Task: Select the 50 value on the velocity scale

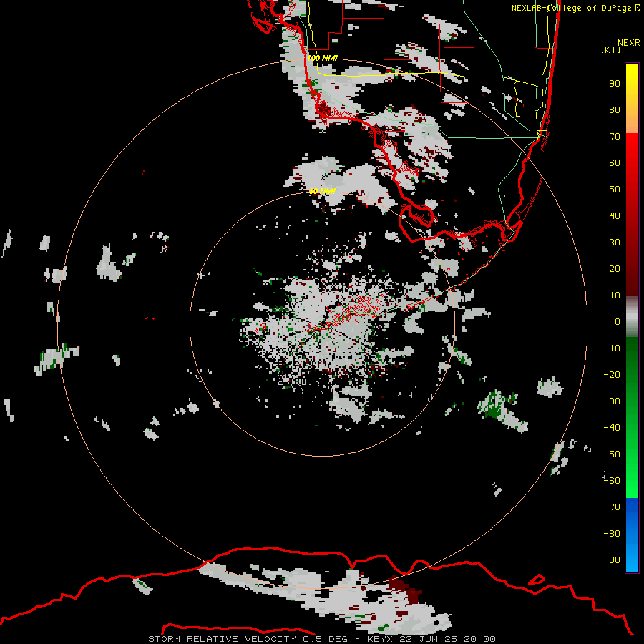Action: pos(615,190)
